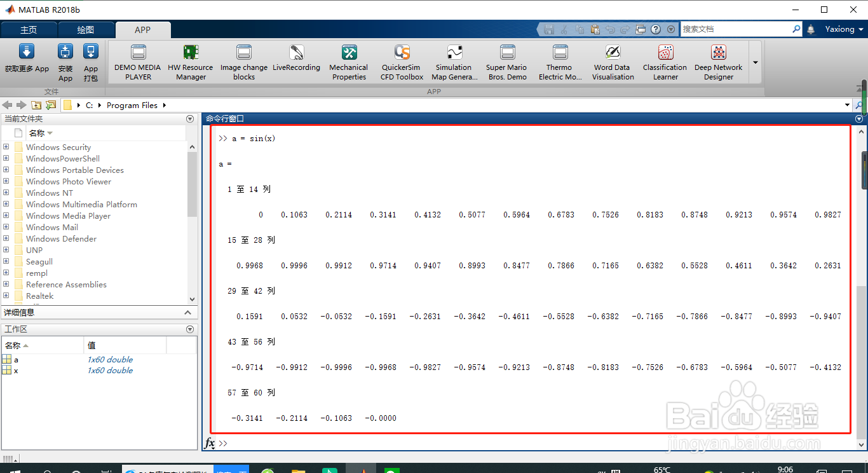Click the search magnifier in 搜索文档 box

pos(796,29)
